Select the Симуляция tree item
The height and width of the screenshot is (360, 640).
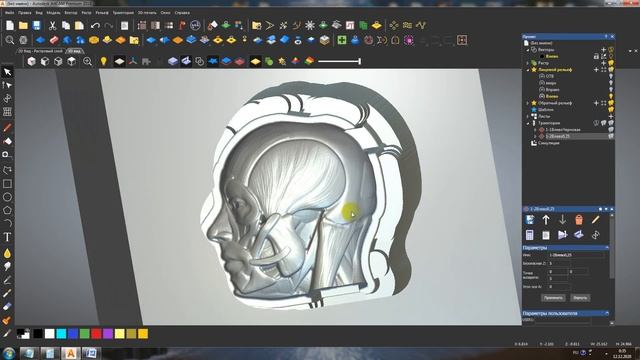549,143
